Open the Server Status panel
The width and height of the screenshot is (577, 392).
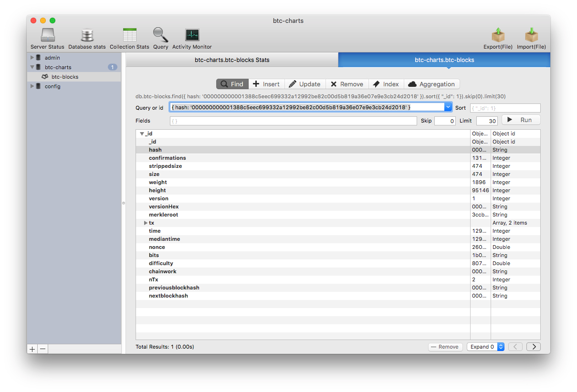coord(47,38)
